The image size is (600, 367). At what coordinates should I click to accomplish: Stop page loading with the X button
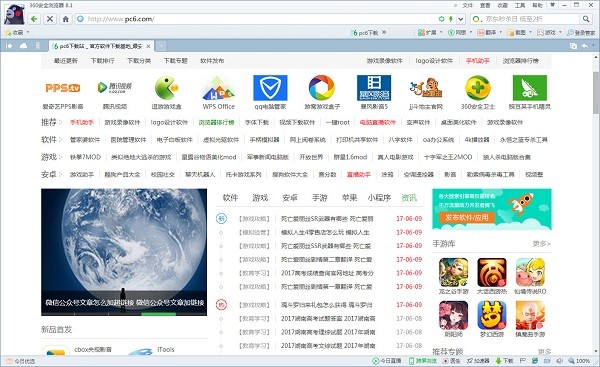(x=50, y=19)
